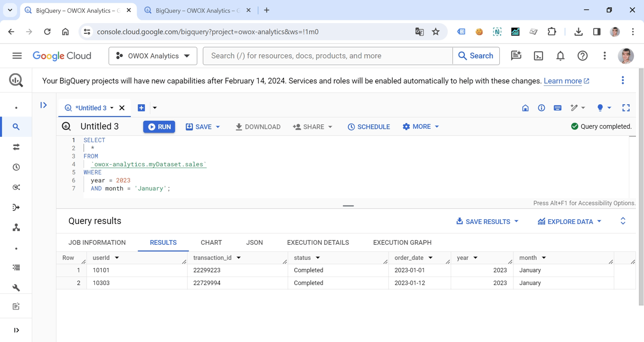Screen dimensions: 644x342
Task: Bookmark this page with star icon
Action: click(x=436, y=32)
